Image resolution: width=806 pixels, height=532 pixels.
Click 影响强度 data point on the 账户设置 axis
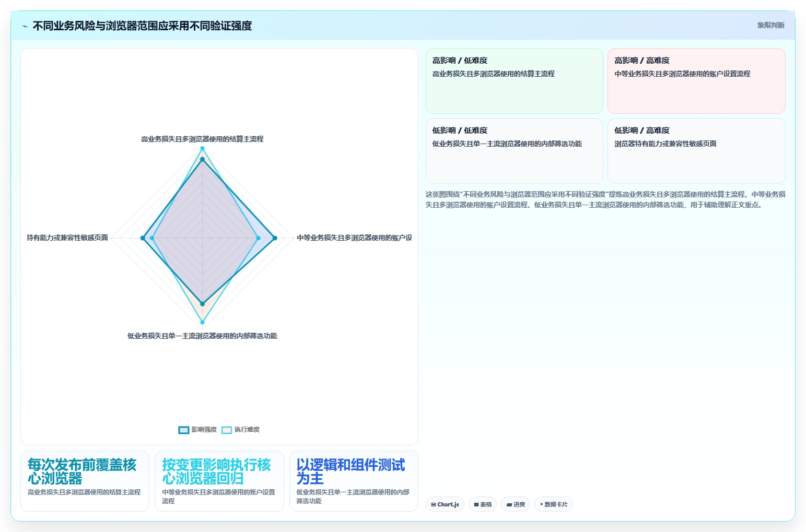coord(275,238)
